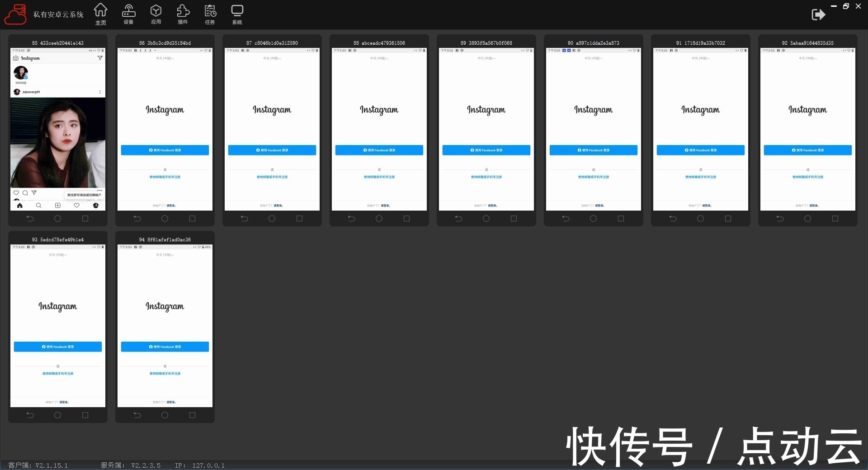868x470 pixels.
Task: Tap home circle button on device 92
Action: coord(807,219)
